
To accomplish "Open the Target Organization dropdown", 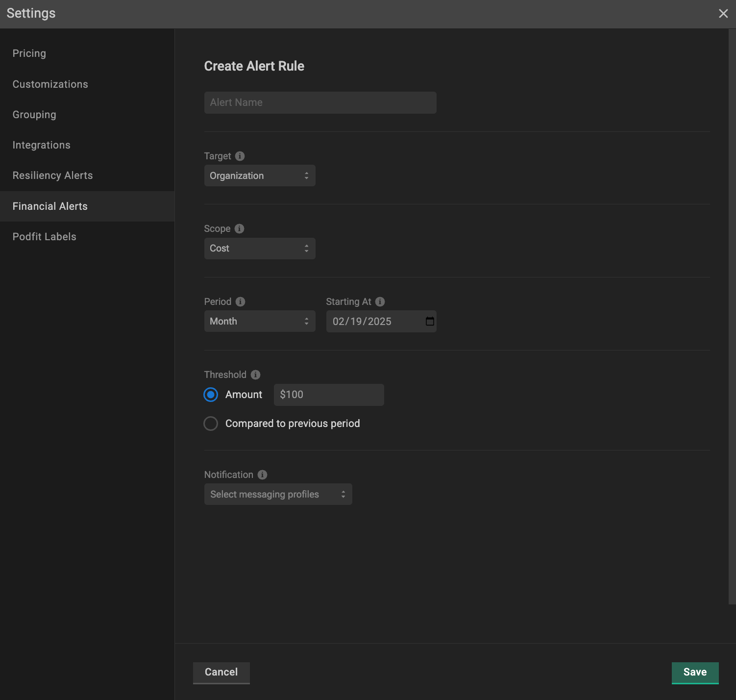I will [x=259, y=175].
